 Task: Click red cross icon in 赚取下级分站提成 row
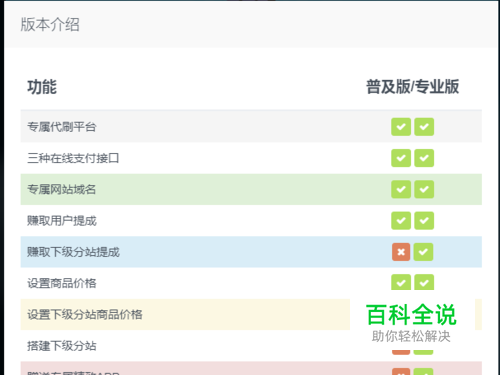tap(401, 252)
